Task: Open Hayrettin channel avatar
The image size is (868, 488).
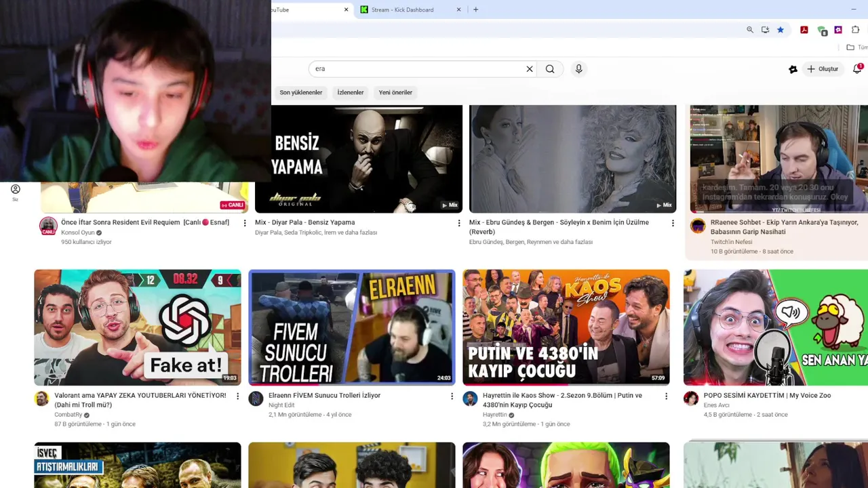Action: pos(470,399)
